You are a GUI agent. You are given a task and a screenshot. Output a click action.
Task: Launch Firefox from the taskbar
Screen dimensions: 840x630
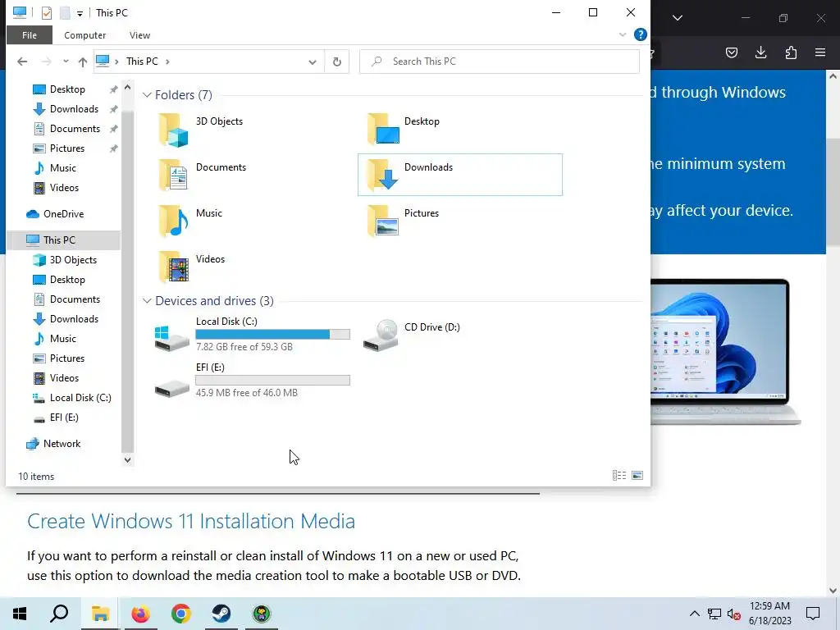pyautogui.click(x=141, y=614)
